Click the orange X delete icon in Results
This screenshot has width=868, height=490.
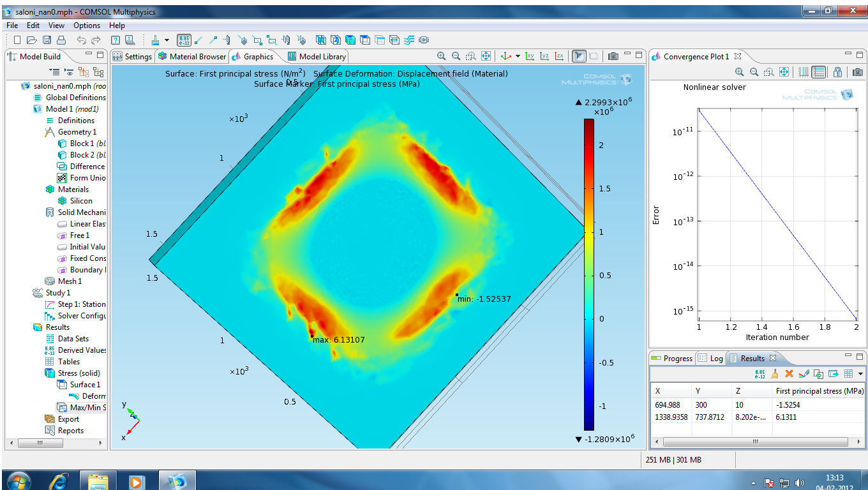(x=789, y=374)
